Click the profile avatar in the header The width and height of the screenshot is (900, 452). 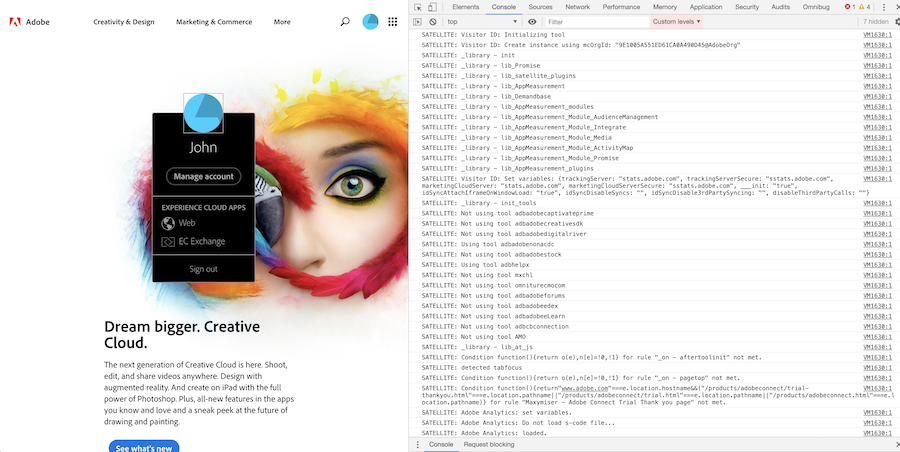click(x=370, y=22)
